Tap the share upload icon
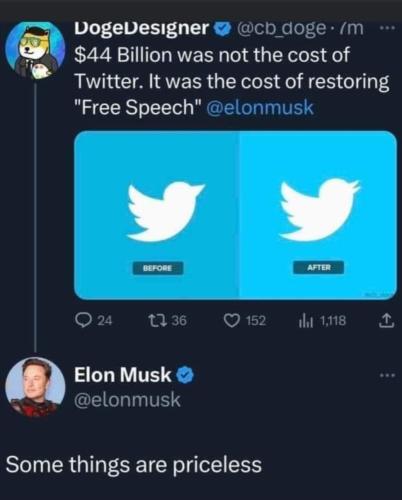The height and width of the screenshot is (500, 402). (387, 320)
